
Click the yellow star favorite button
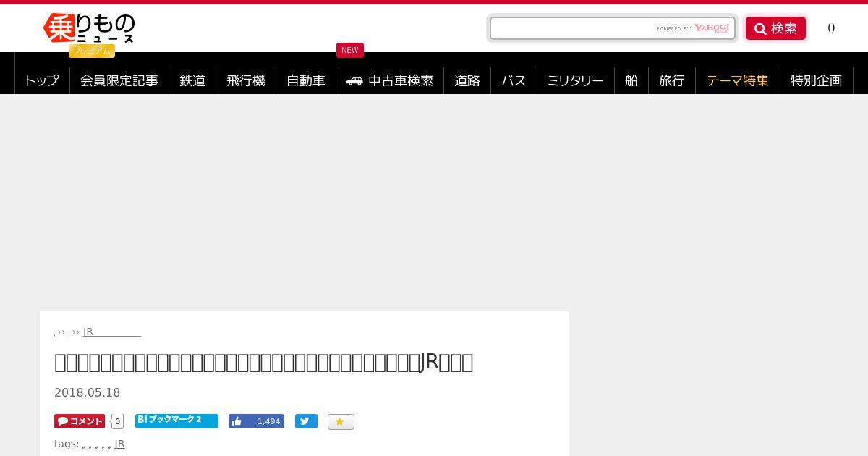pos(341,421)
